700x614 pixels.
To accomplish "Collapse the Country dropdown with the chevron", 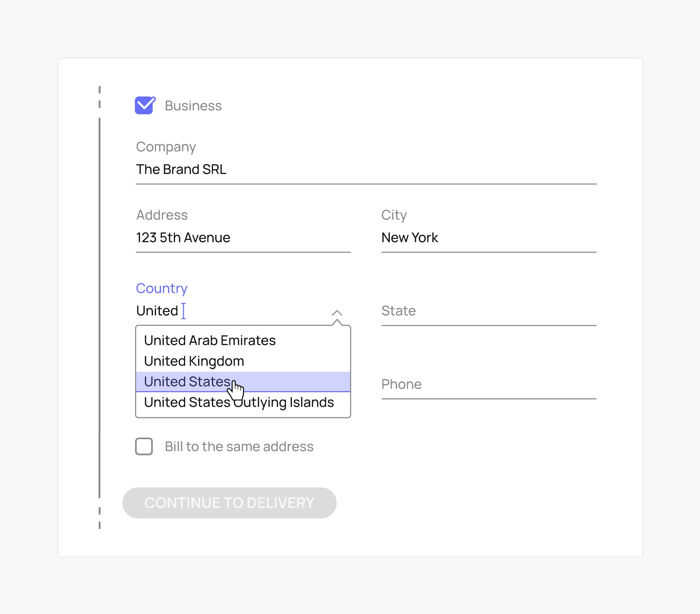I will (337, 312).
